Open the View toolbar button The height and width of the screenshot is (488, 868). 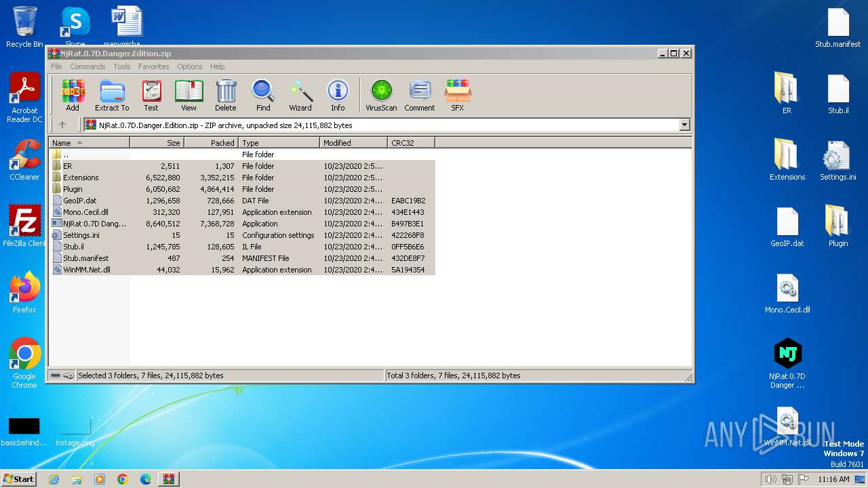[x=189, y=95]
